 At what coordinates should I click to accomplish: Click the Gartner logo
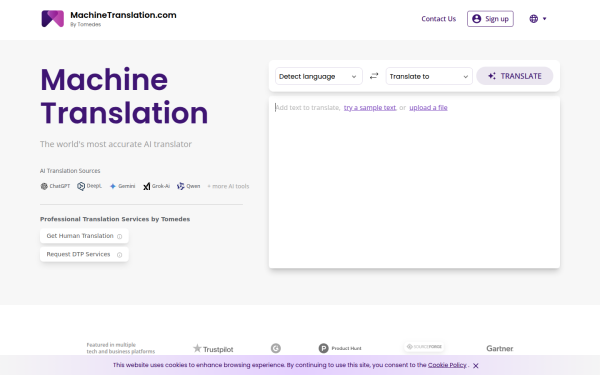click(x=500, y=349)
